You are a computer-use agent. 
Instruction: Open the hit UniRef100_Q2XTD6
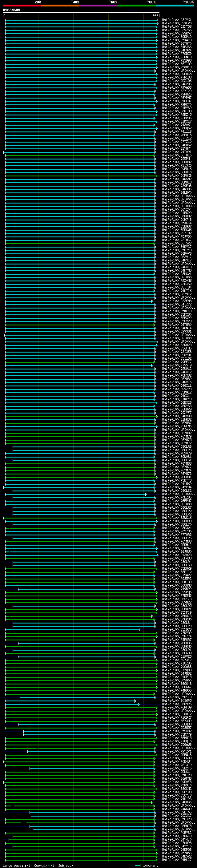point(176,26)
